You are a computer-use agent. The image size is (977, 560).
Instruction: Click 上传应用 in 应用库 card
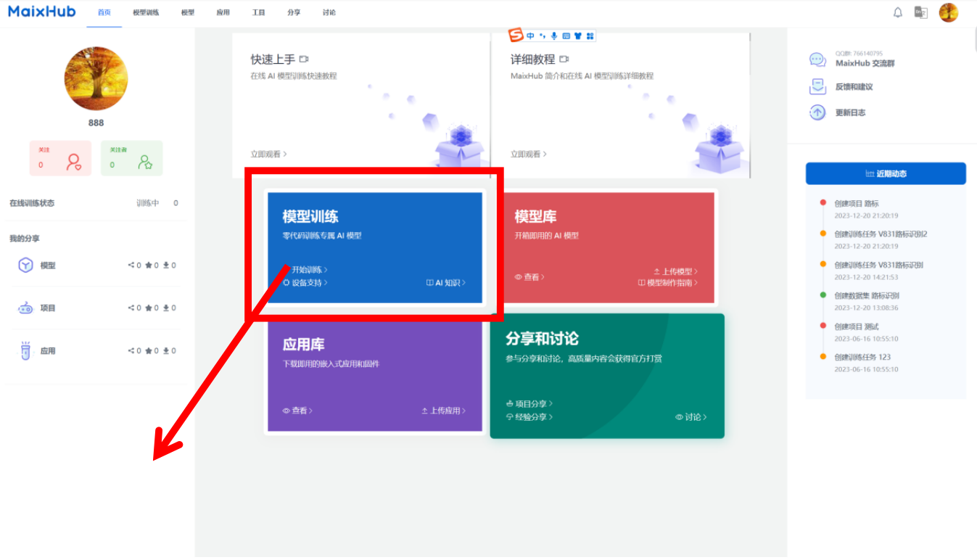pyautogui.click(x=443, y=411)
